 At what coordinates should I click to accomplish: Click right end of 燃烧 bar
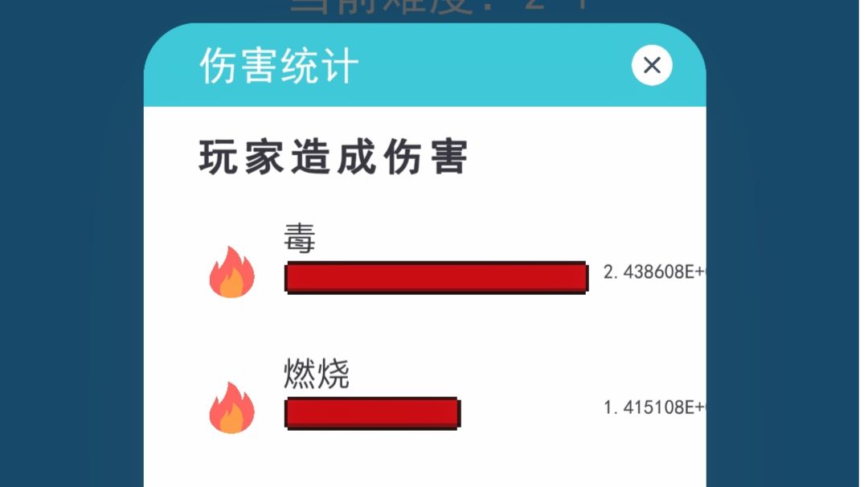[x=456, y=413]
